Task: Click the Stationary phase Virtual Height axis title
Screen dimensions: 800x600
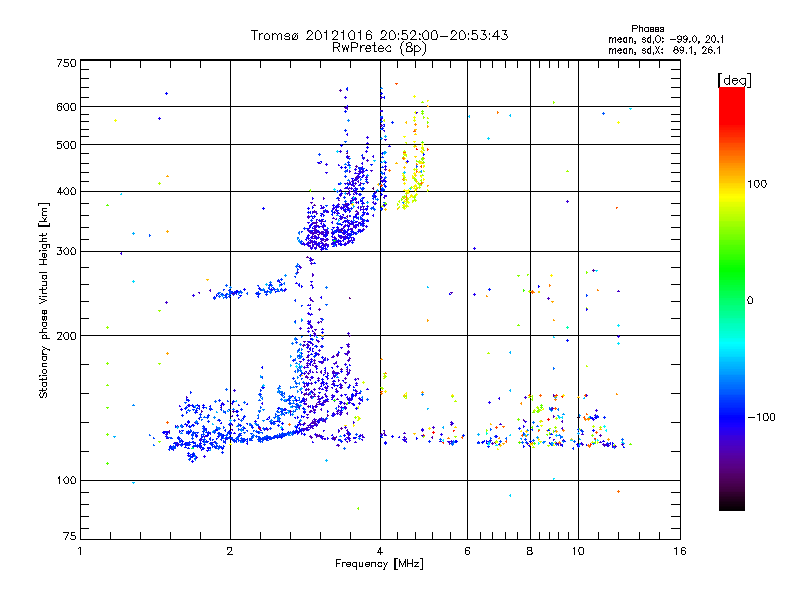Action: (x=44, y=300)
